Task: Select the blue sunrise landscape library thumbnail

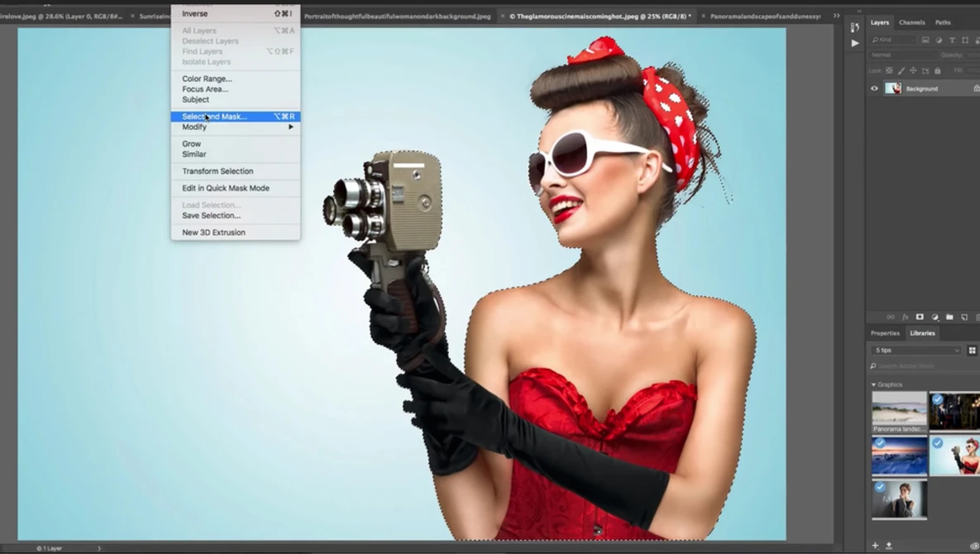Action: click(900, 456)
